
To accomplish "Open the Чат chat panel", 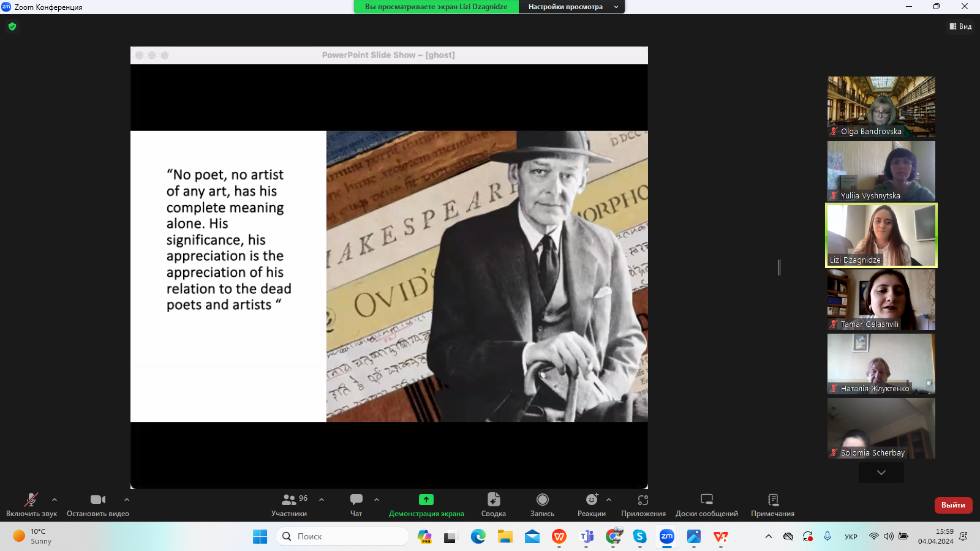I will point(356,505).
